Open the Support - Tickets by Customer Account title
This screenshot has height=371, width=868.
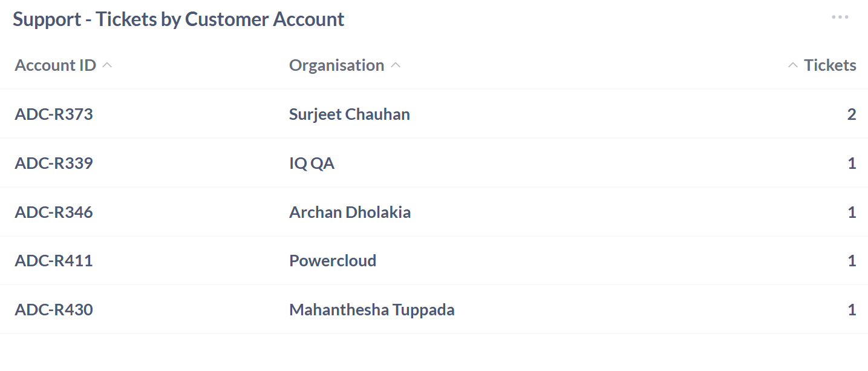tap(178, 19)
